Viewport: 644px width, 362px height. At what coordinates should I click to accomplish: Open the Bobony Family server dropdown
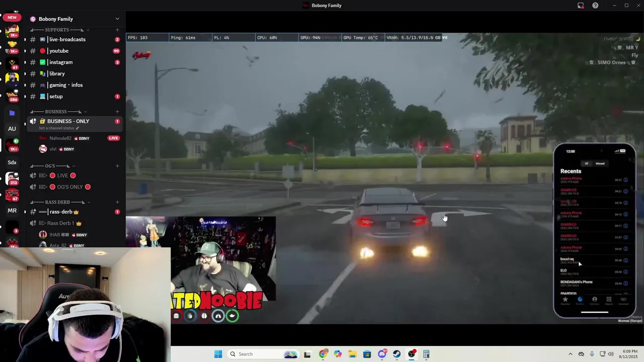pos(117,19)
